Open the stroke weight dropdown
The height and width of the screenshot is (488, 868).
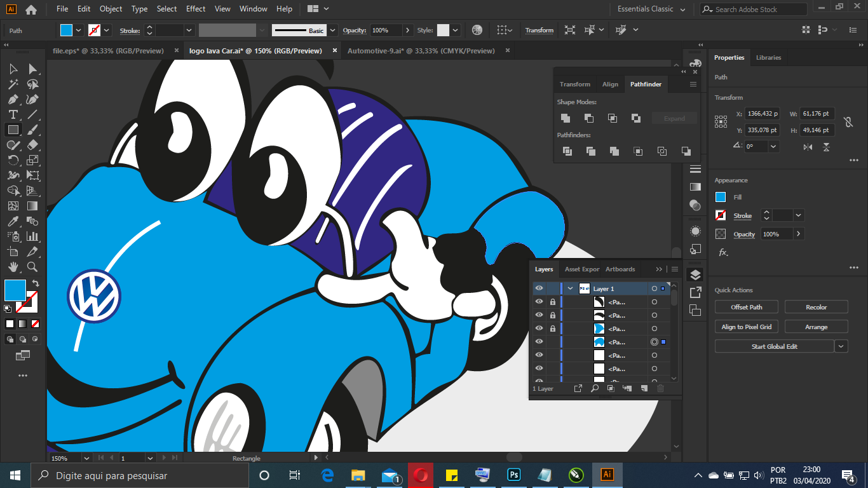click(x=189, y=30)
